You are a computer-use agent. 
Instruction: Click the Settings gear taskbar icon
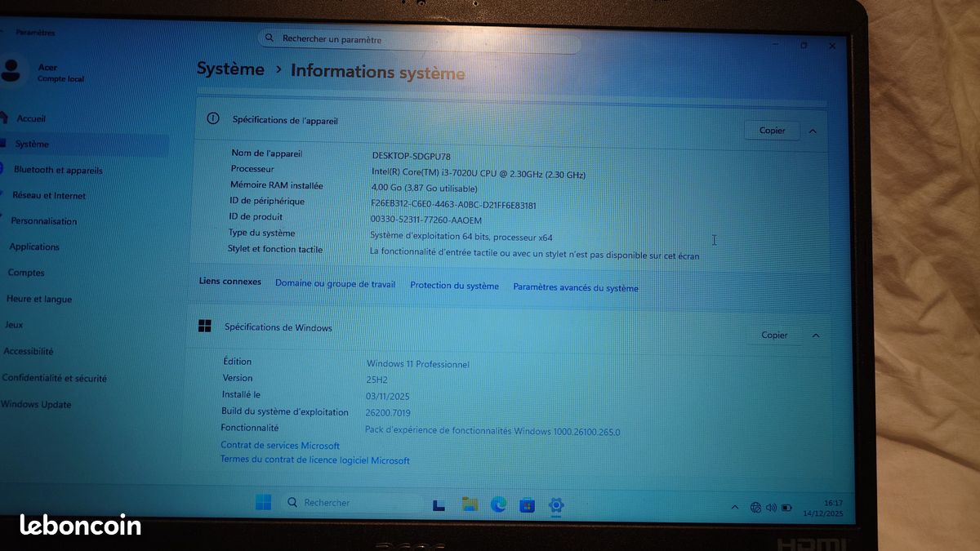pos(556,505)
